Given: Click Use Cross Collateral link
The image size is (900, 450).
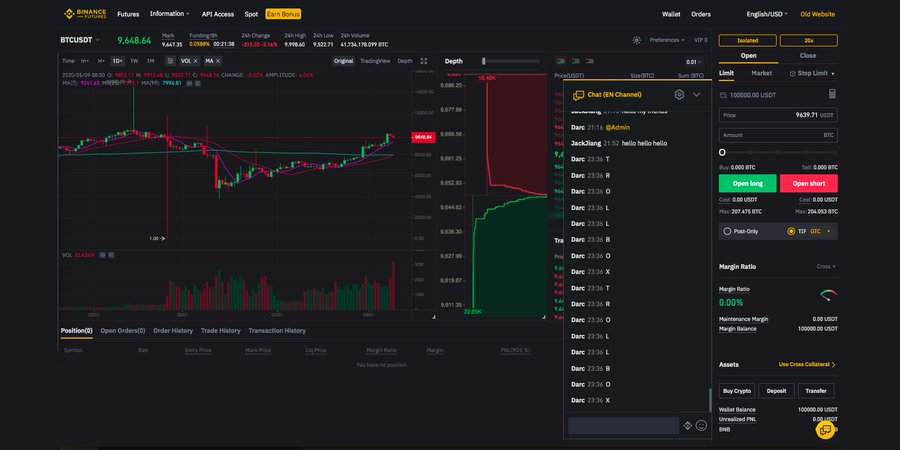Looking at the screenshot, I should [807, 364].
